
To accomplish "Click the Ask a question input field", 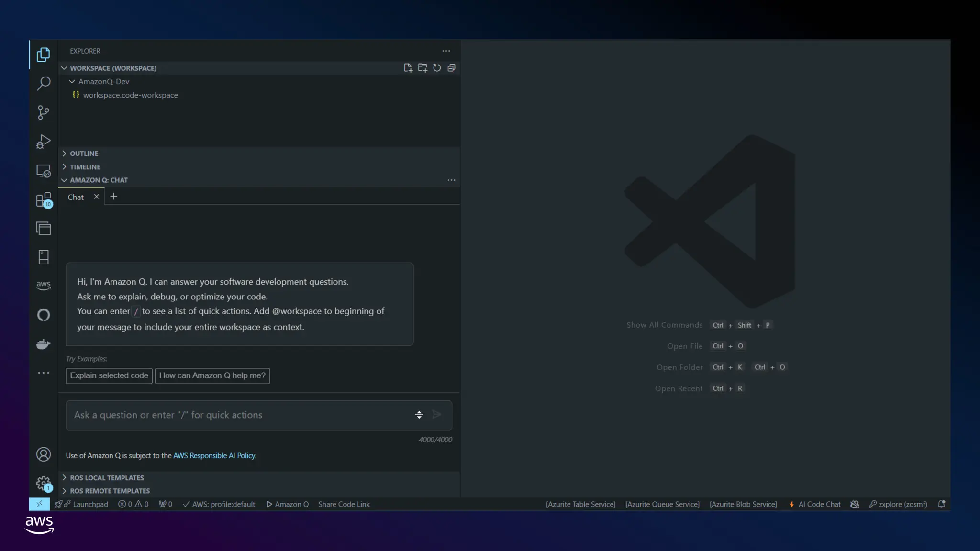I will click(x=239, y=415).
